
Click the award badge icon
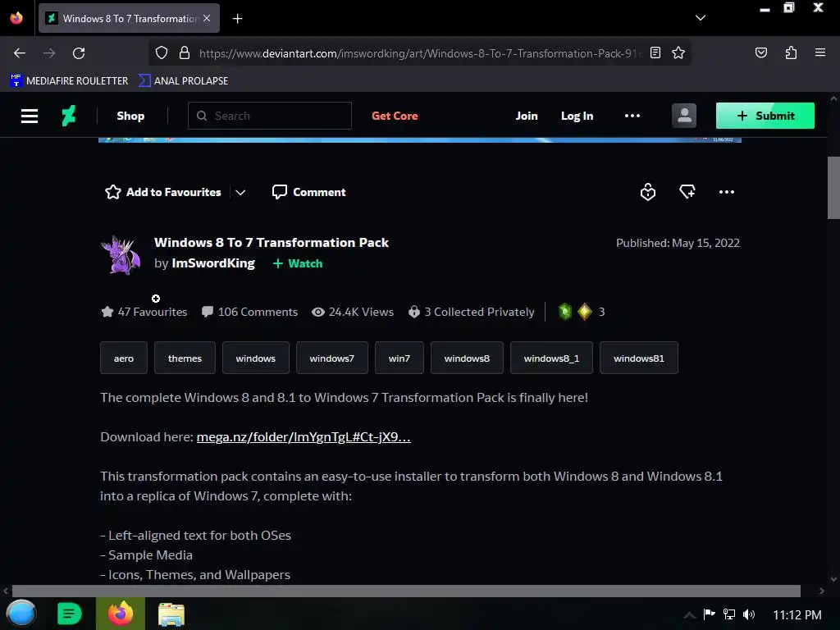pos(648,192)
